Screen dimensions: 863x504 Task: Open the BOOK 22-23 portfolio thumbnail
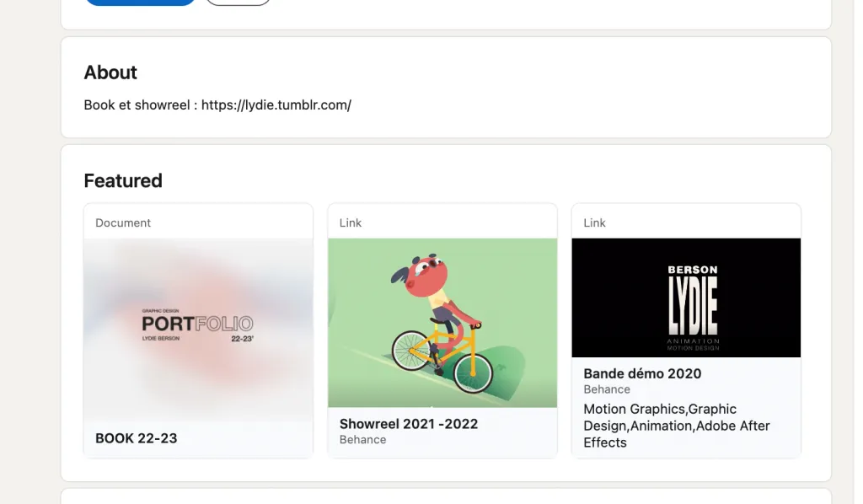(198, 330)
